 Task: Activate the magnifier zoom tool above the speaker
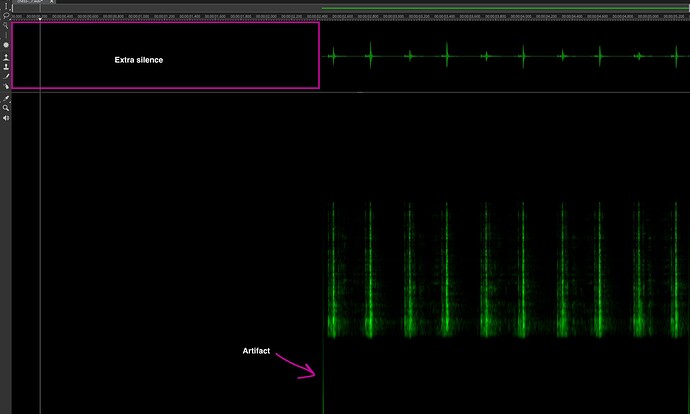click(x=6, y=108)
